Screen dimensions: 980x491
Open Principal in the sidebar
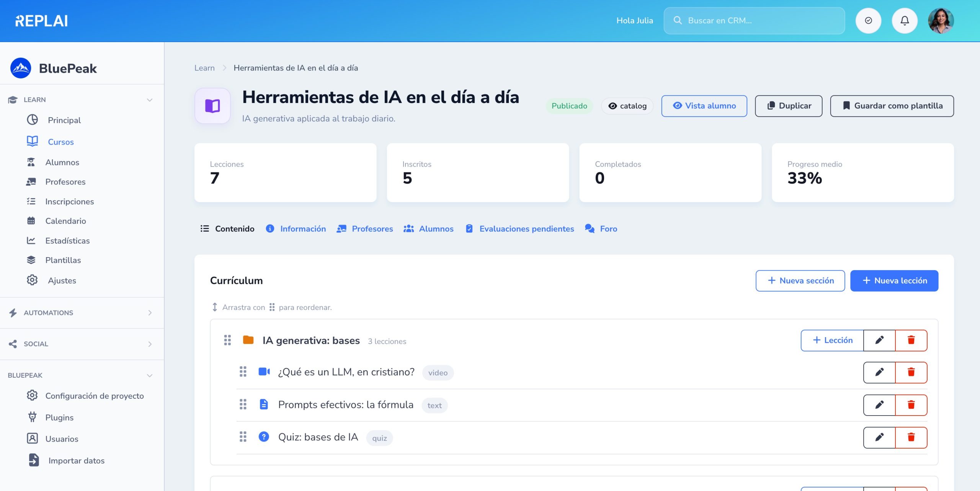pyautogui.click(x=54, y=120)
